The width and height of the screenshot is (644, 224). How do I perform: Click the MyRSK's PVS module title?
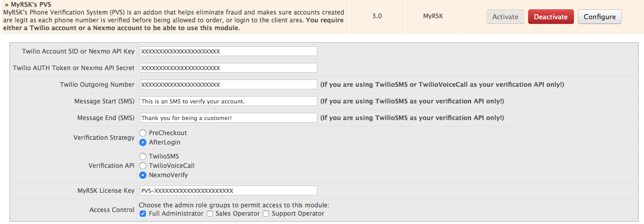point(30,4)
